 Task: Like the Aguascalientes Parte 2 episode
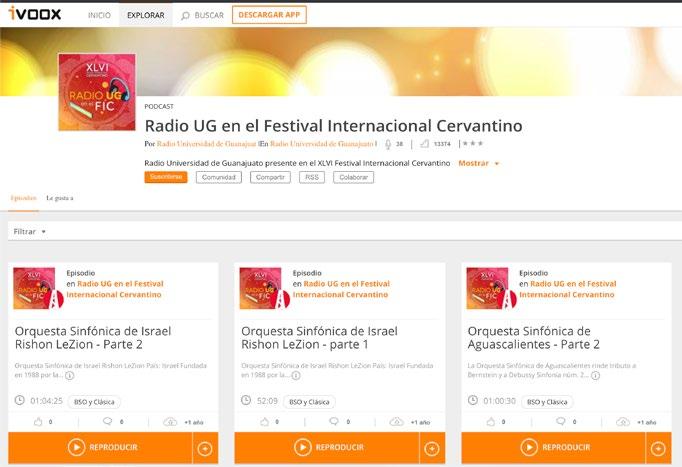491,422
